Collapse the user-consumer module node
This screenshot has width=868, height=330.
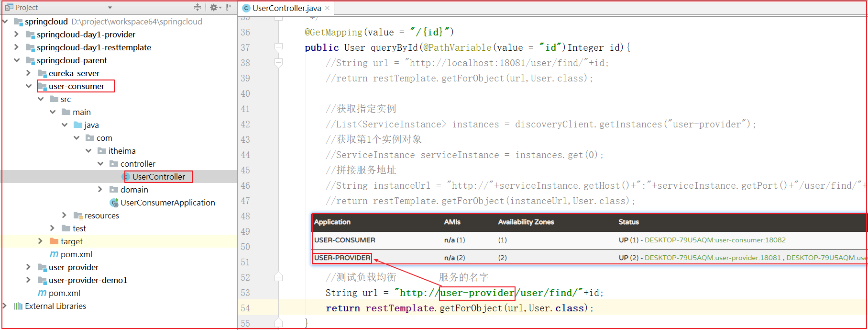pos(29,86)
